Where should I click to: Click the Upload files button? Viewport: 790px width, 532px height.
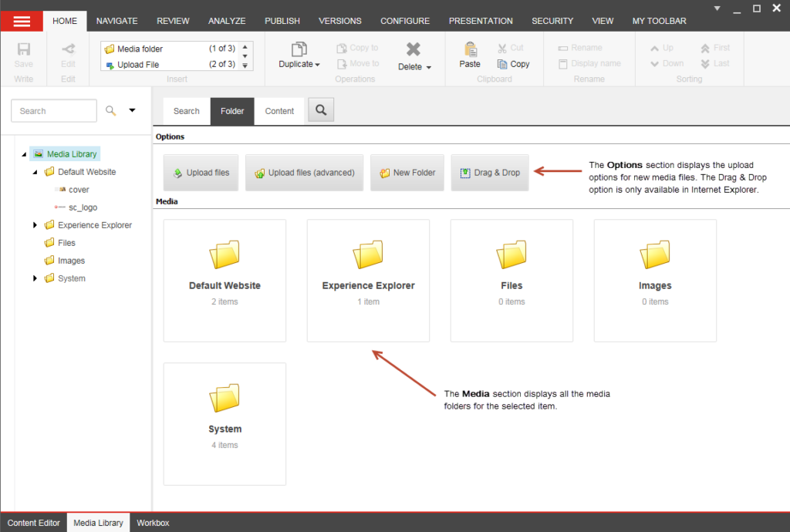tap(201, 172)
